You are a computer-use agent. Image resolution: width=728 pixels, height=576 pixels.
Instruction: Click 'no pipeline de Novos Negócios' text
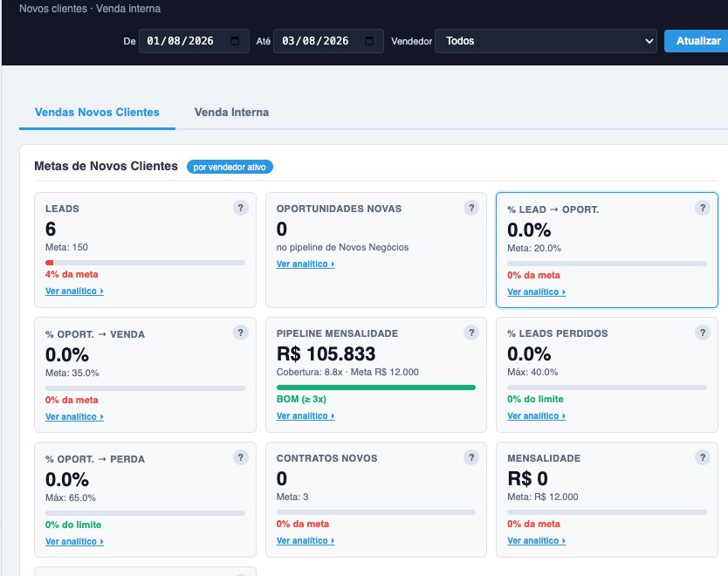(x=343, y=247)
